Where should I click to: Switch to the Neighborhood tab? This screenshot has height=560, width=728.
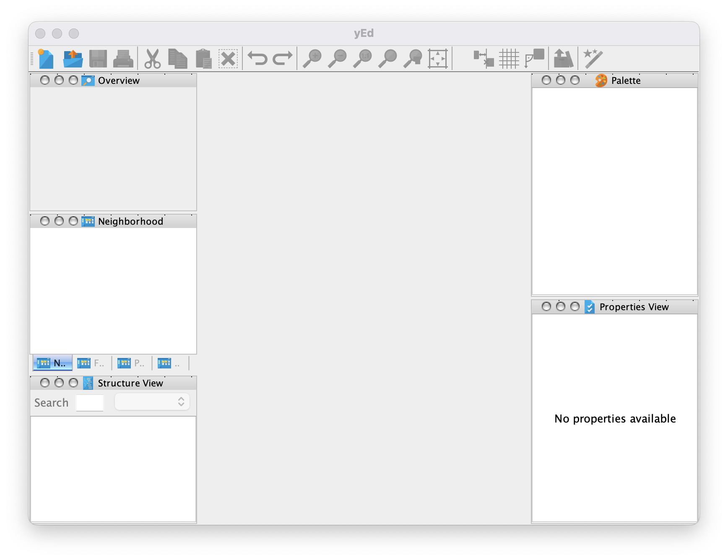pos(52,363)
